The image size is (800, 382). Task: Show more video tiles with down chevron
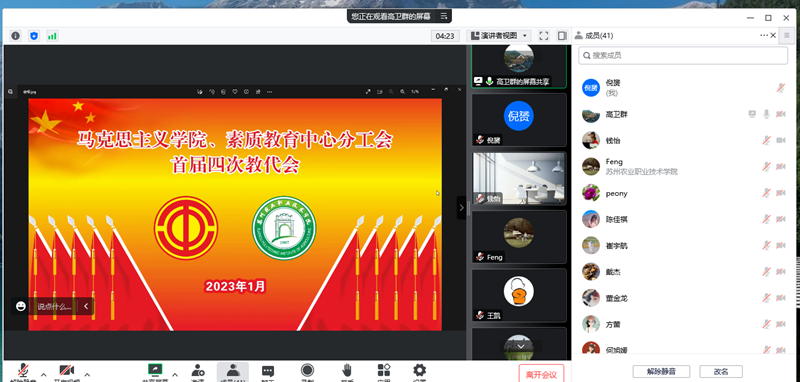click(521, 346)
